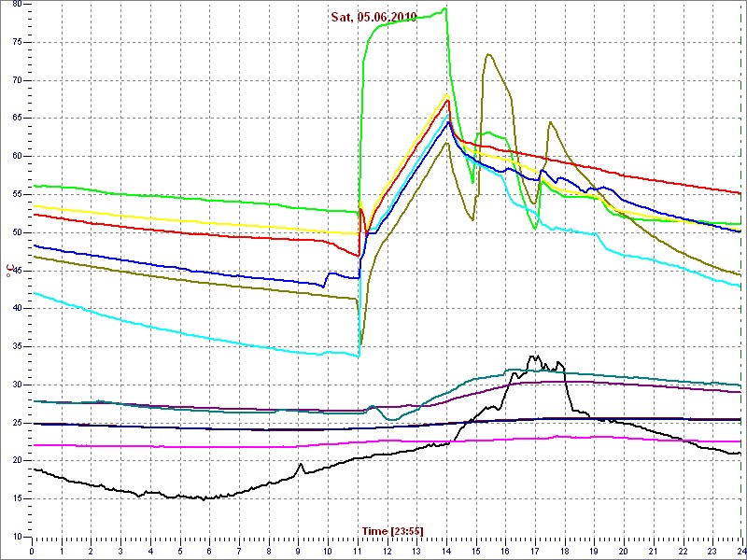Click the hour "17" time axis label
The image size is (747, 560).
point(534,551)
